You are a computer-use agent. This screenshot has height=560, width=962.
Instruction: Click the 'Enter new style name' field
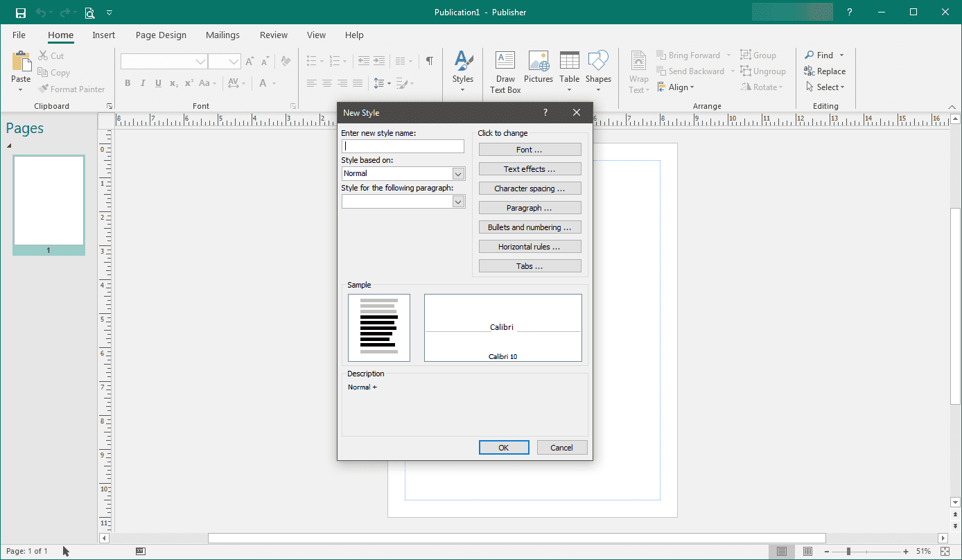point(403,146)
